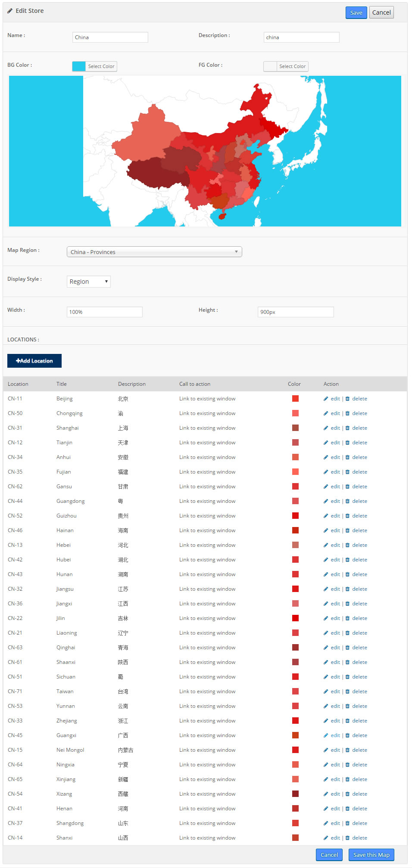Expand the Display Style selector

pos(89,282)
